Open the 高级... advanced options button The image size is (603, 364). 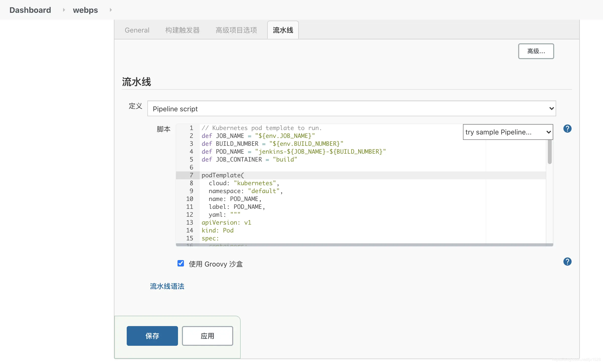(x=536, y=51)
